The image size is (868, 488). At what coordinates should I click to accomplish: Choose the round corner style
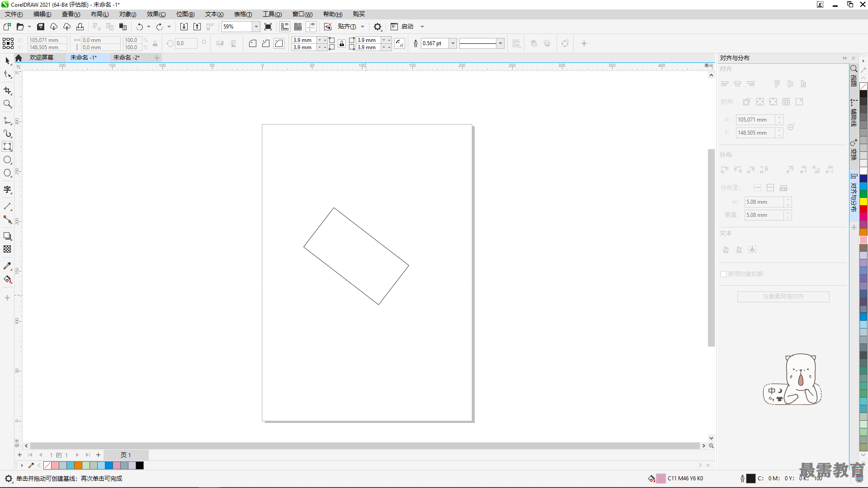[x=253, y=43]
